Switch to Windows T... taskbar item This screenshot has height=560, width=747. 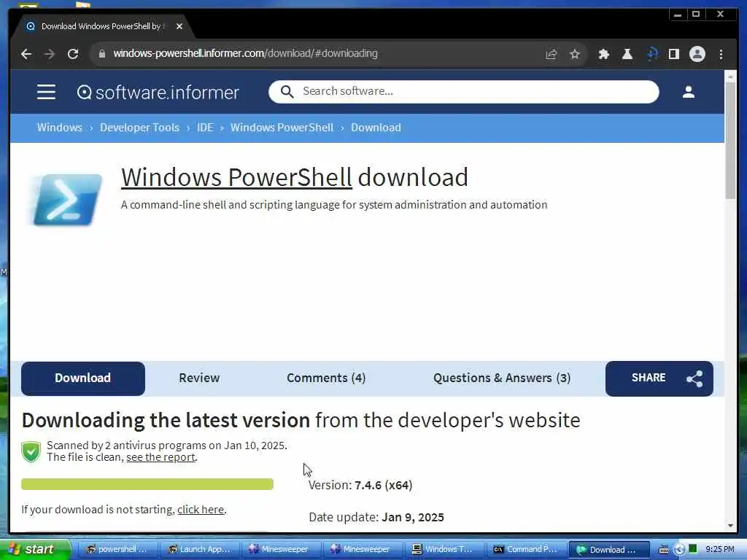point(444,550)
